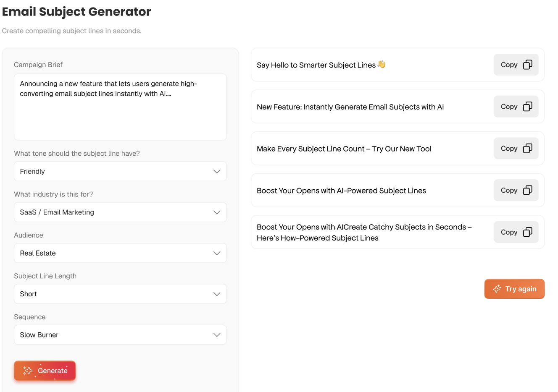The image size is (558, 392).
Task: Open the Subject Line Length dropdown
Action: tap(120, 294)
